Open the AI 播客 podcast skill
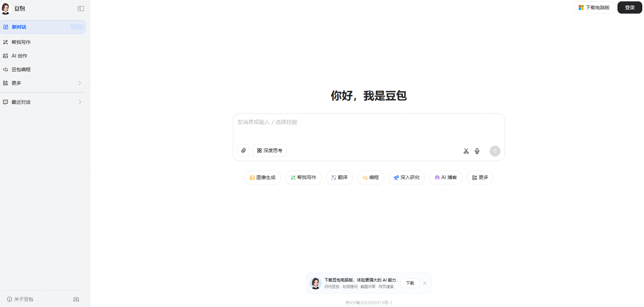644x307 pixels. coord(445,177)
